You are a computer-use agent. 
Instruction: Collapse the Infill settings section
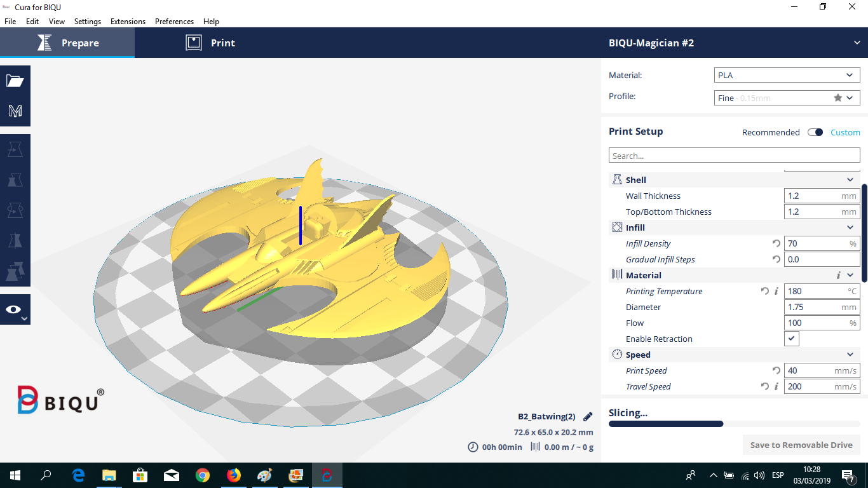850,227
